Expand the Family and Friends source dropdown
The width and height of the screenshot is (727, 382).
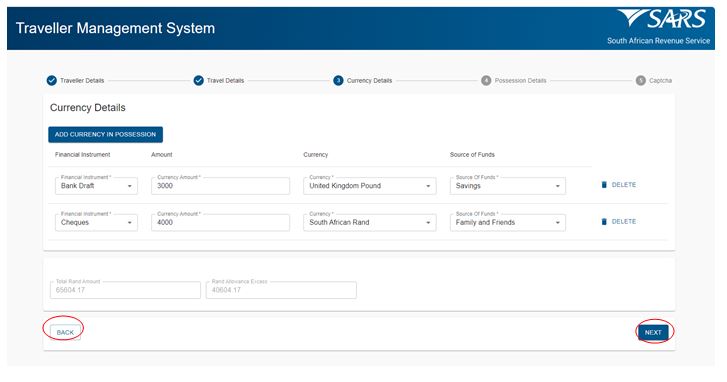coord(508,223)
